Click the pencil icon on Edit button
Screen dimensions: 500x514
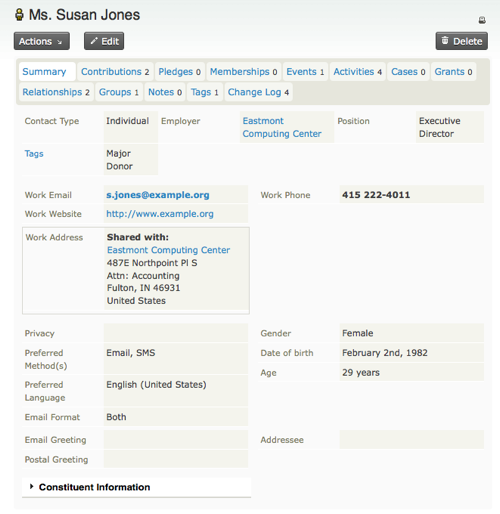coord(94,41)
